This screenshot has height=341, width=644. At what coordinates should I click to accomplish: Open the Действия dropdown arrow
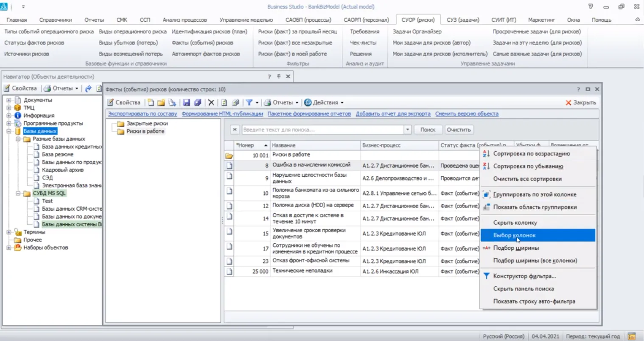click(342, 102)
